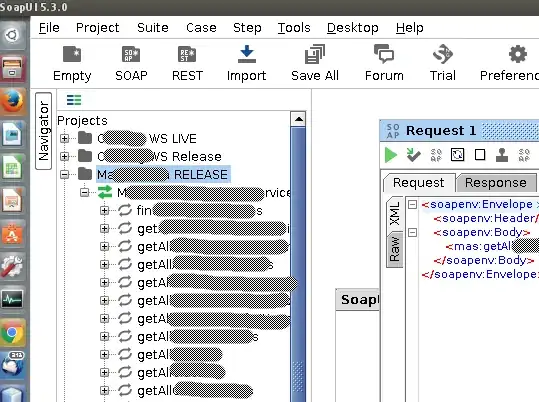Click the Request 1 window title

pos(441,131)
